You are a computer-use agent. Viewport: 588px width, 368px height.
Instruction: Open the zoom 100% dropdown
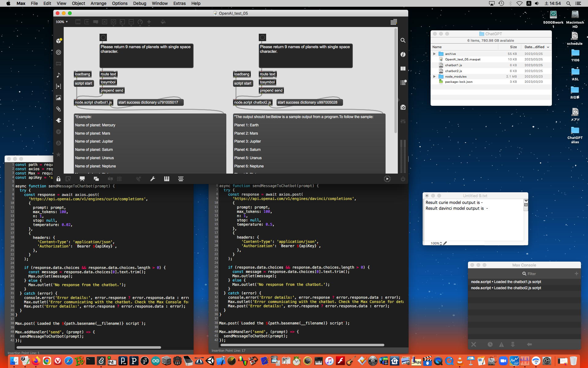coord(62,22)
